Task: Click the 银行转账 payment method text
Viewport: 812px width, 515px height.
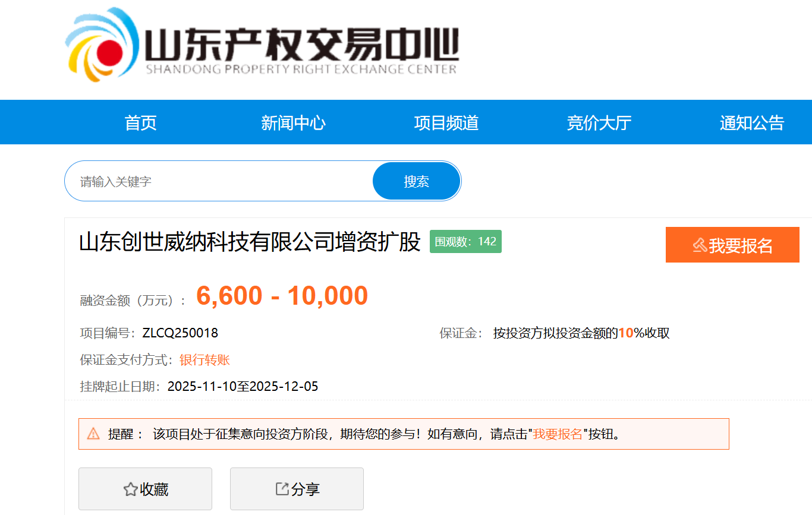Action: coord(204,360)
